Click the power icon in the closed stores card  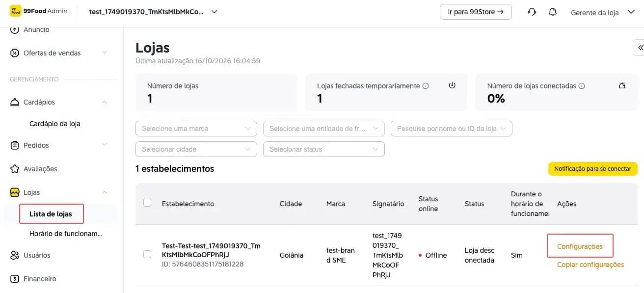coord(452,85)
